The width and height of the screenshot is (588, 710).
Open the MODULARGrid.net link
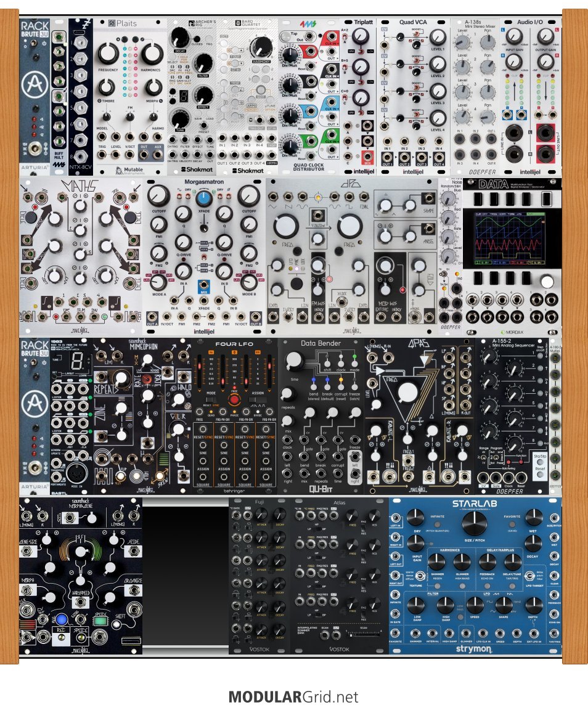pos(293,696)
